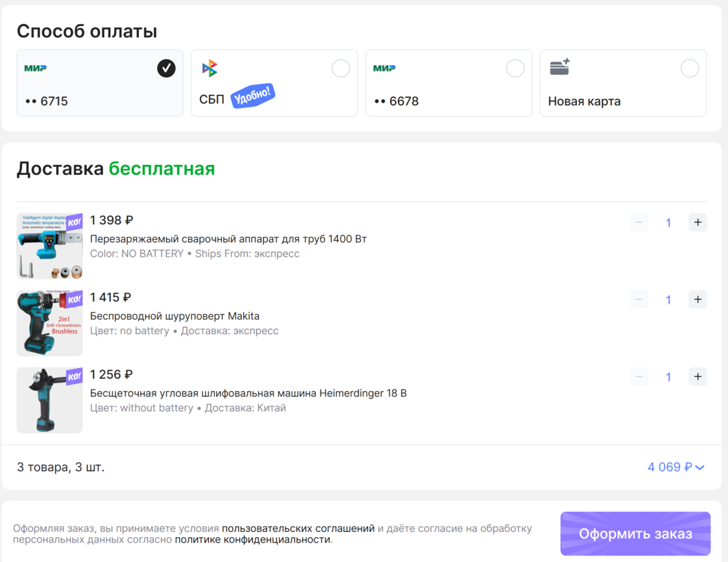Click the СБП payment logo icon
The height and width of the screenshot is (562, 728).
point(210,68)
